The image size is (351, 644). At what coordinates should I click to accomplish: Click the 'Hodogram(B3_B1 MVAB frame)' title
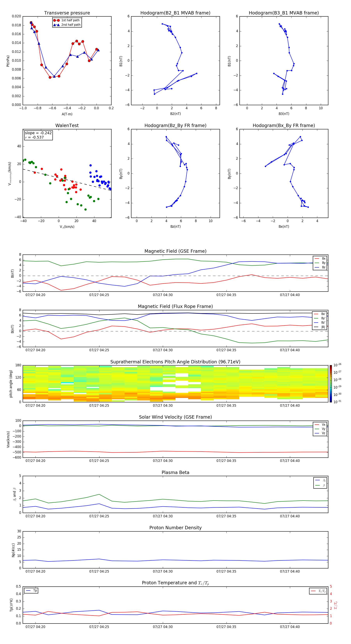point(284,13)
